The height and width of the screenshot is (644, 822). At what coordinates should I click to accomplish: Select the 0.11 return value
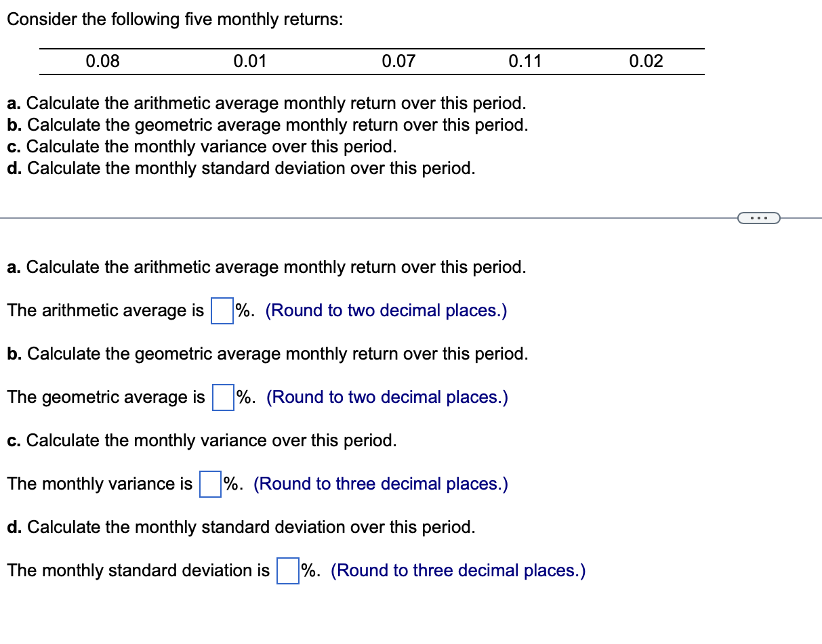(x=525, y=61)
